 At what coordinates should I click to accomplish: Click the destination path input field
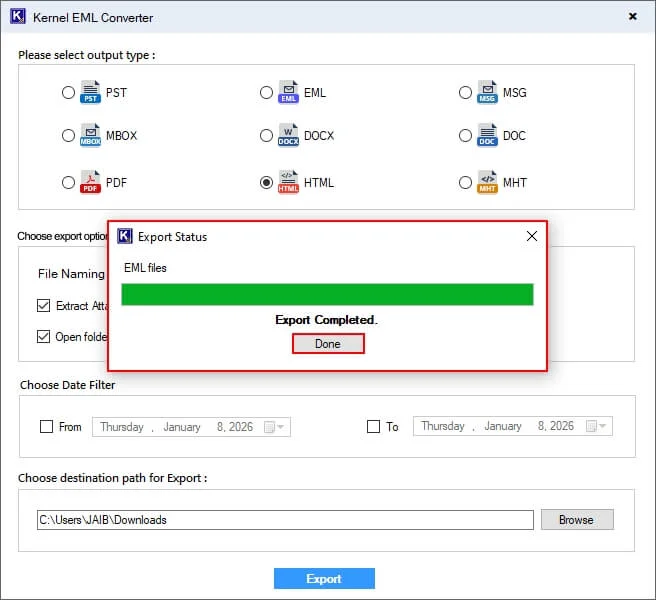click(x=285, y=520)
